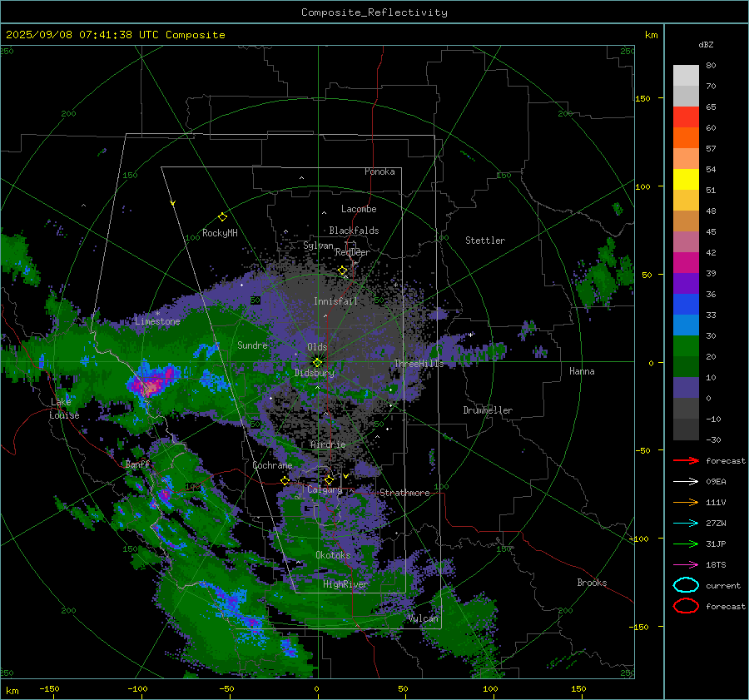Click the orange 111V arrow icon
This screenshot has width=749, height=700.
pyautogui.click(x=686, y=502)
